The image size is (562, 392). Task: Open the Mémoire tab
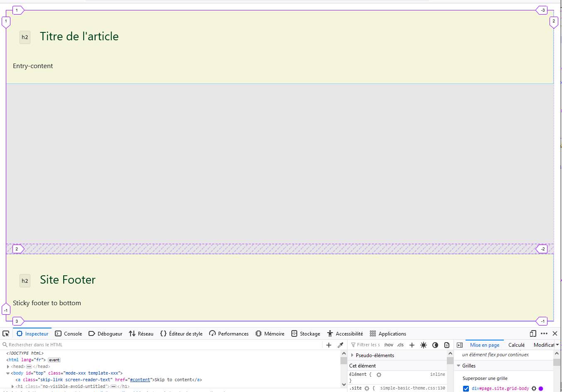(x=270, y=333)
